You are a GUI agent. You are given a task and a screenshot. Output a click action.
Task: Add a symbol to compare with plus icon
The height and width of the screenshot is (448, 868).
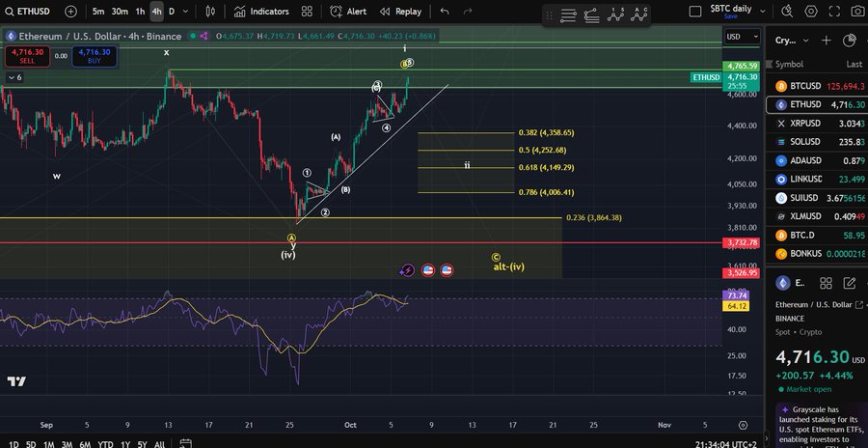pos(70,11)
